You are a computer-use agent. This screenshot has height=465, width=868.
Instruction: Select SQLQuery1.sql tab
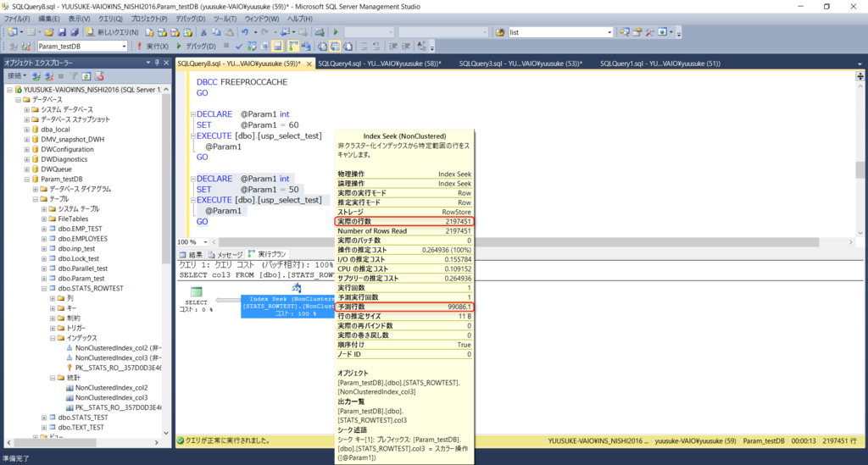click(659, 64)
